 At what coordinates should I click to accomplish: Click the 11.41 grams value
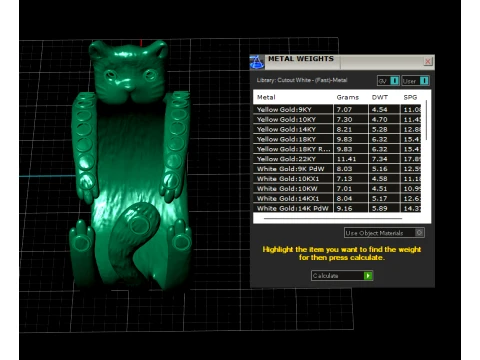click(x=347, y=159)
